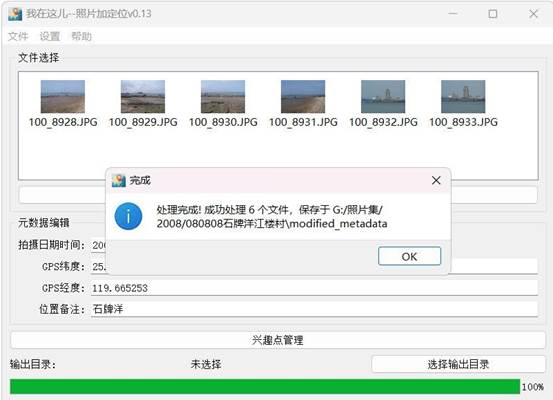Click the green progress bar
The width and height of the screenshot is (553, 400).
click(x=265, y=387)
